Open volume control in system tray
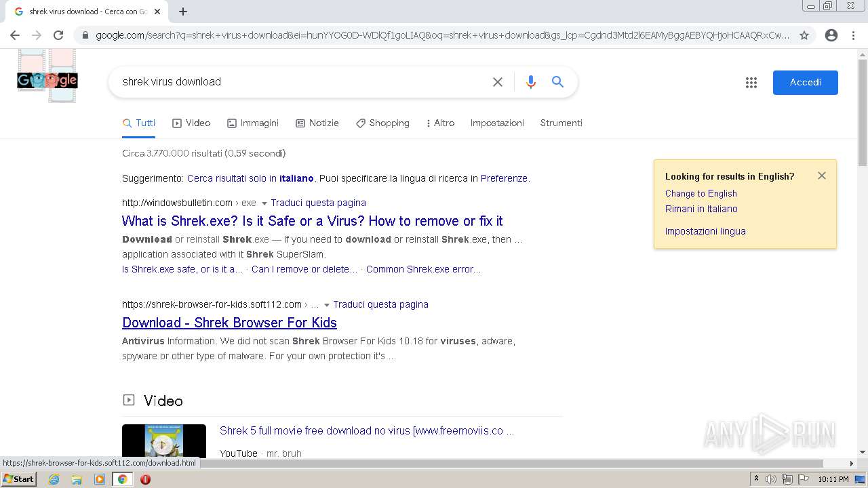The height and width of the screenshot is (488, 868). pyautogui.click(x=771, y=479)
